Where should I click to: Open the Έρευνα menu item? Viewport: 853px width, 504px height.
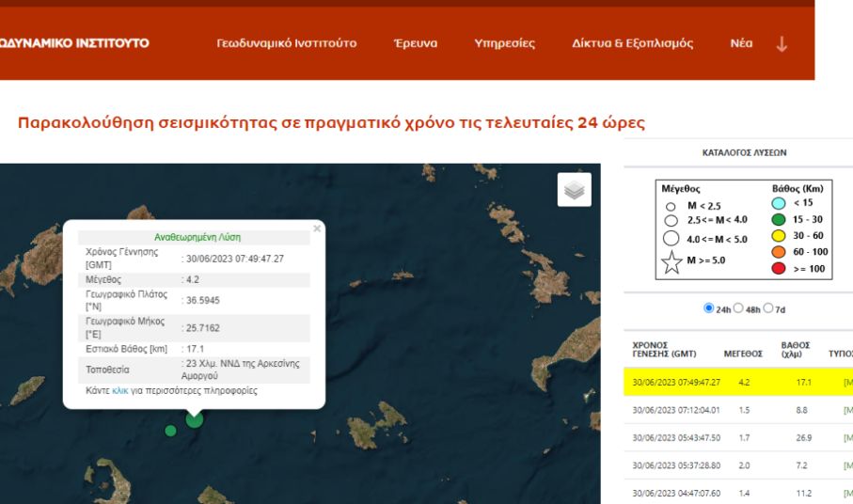click(415, 43)
